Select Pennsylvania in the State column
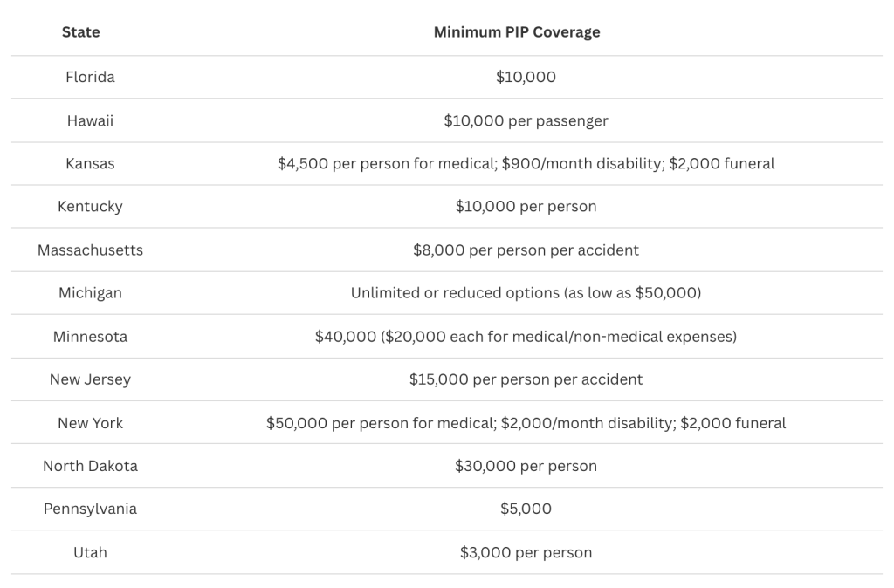Viewport: 894px width, 588px height. (90, 509)
